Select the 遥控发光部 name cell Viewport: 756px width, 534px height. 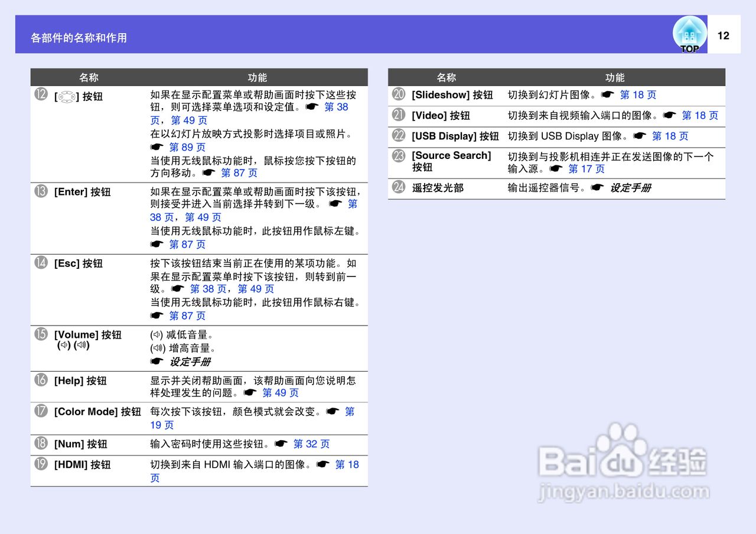(x=438, y=188)
